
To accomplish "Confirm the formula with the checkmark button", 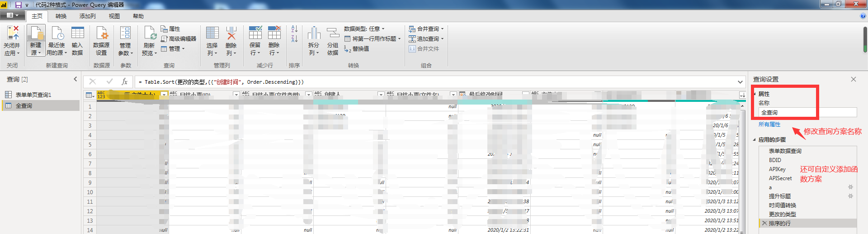I will (x=109, y=81).
